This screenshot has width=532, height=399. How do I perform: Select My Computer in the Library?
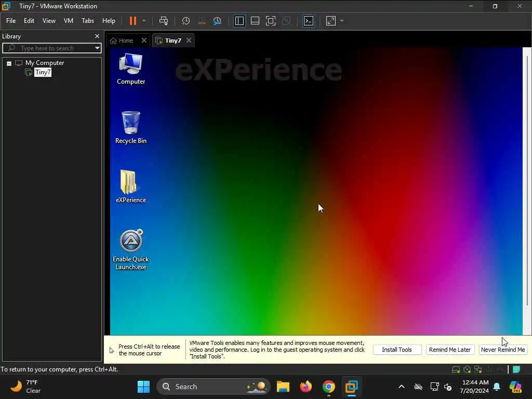click(45, 63)
